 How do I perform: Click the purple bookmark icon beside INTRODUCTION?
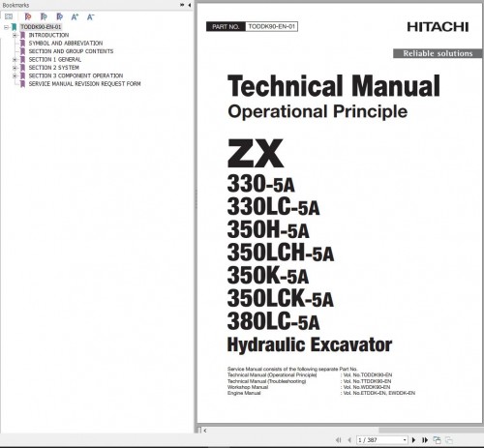[22, 35]
